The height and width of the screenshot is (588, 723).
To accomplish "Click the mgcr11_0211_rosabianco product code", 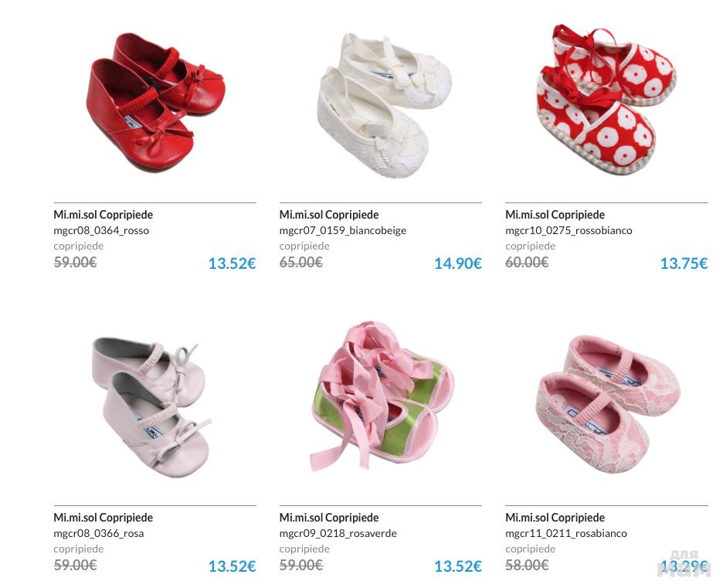I will point(565,533).
